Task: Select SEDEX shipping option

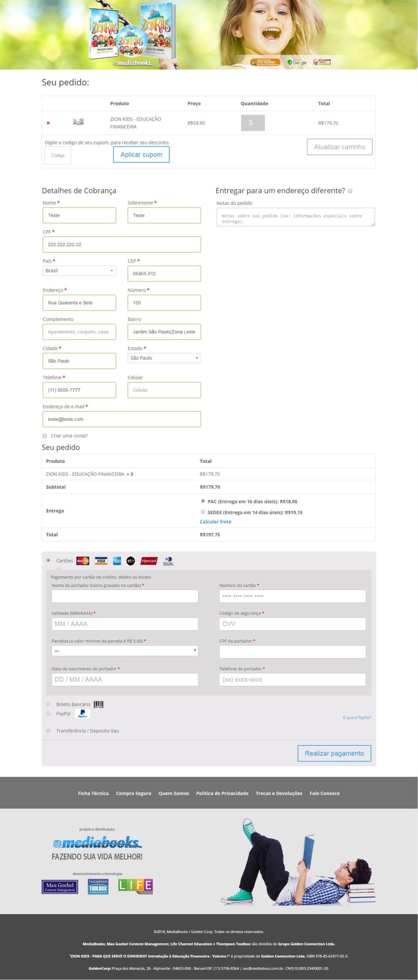Action: 203,512
